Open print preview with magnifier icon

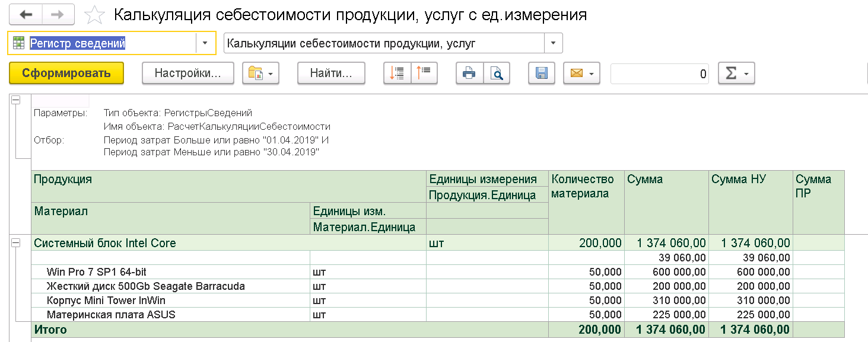click(497, 73)
